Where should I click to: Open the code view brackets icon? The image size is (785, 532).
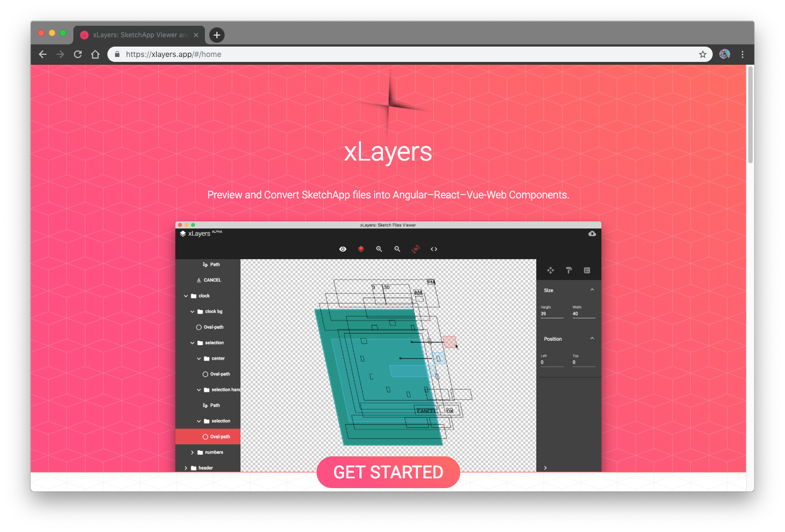(x=434, y=249)
